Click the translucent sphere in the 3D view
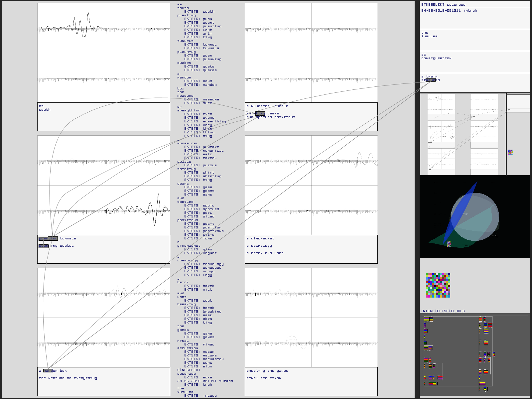Viewport: 532px width, 399px height. (x=479, y=219)
